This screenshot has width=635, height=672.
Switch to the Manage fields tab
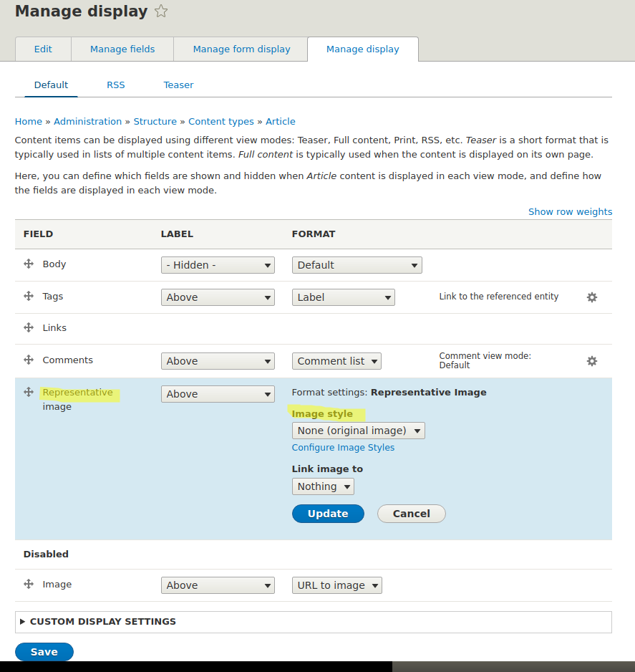122,49
